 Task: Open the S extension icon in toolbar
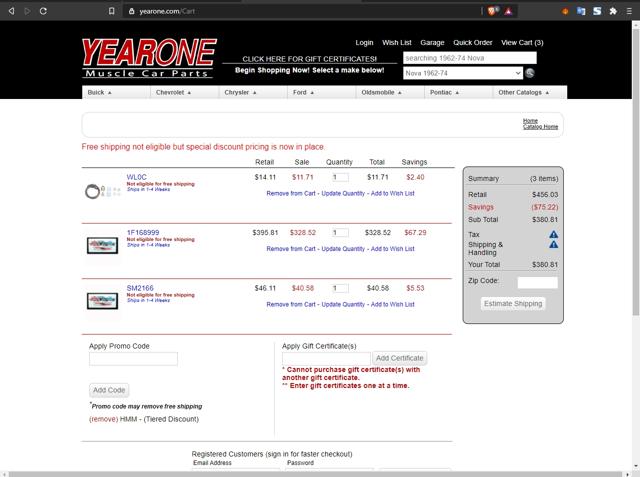click(597, 11)
